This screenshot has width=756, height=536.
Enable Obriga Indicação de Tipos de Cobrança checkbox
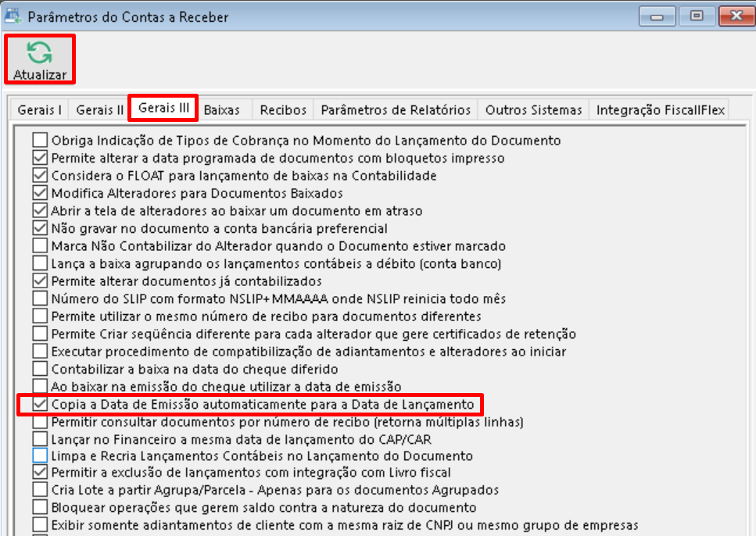40,141
